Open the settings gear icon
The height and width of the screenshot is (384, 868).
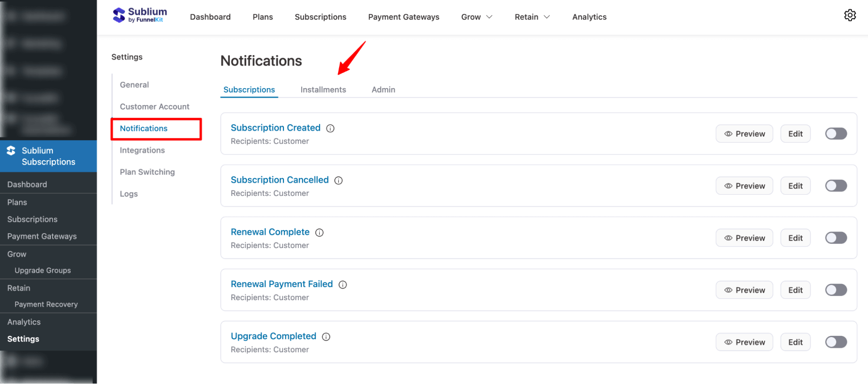pyautogui.click(x=850, y=15)
